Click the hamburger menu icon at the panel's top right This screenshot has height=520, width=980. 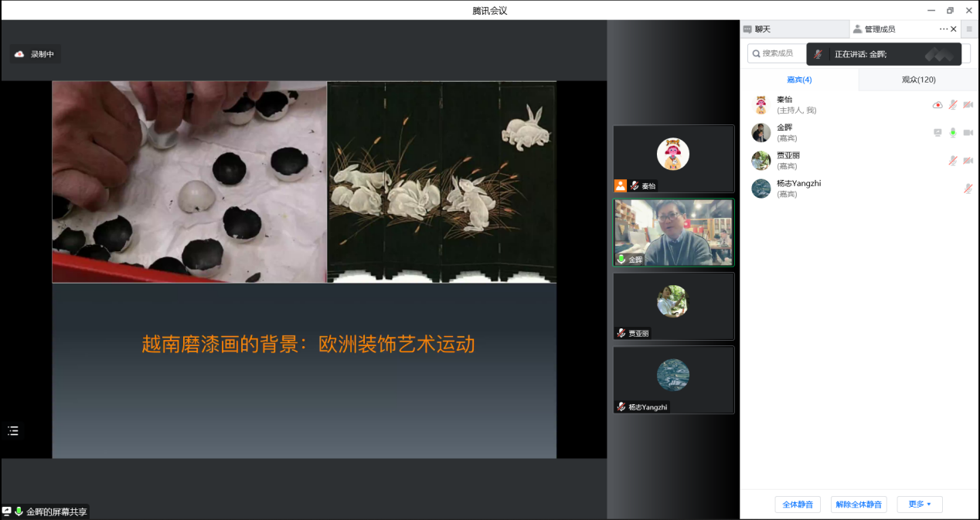click(x=969, y=29)
